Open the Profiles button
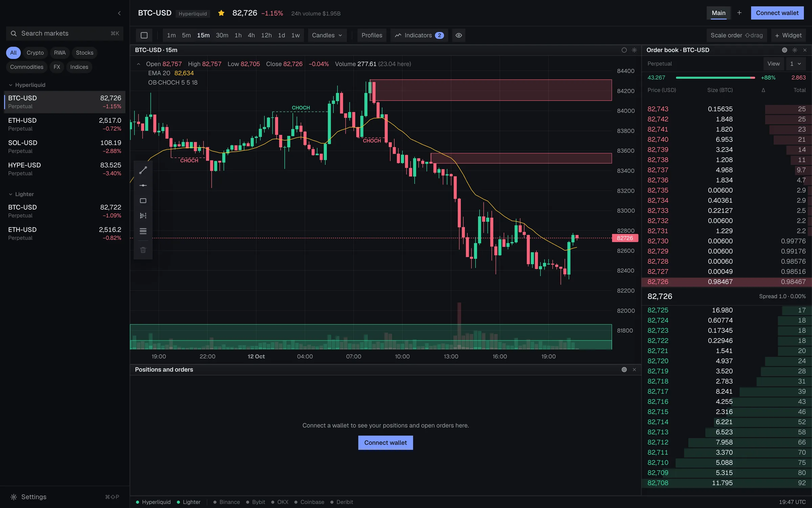The width and height of the screenshot is (812, 508). pos(371,35)
